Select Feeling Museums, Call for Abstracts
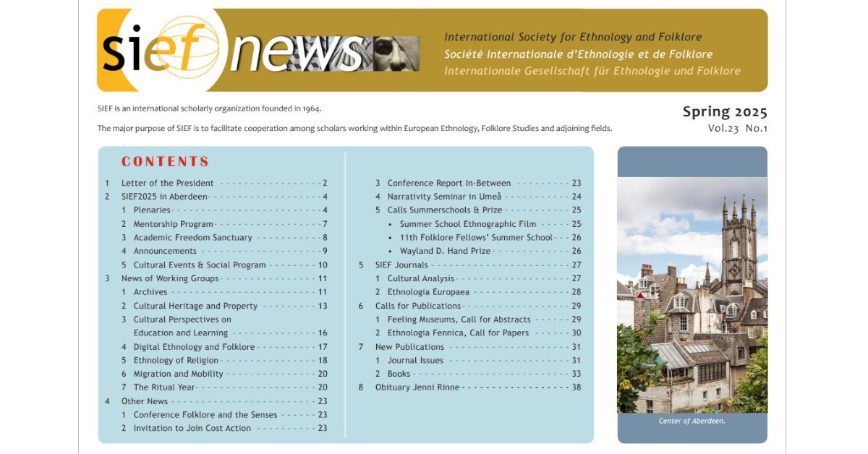 coord(459,320)
